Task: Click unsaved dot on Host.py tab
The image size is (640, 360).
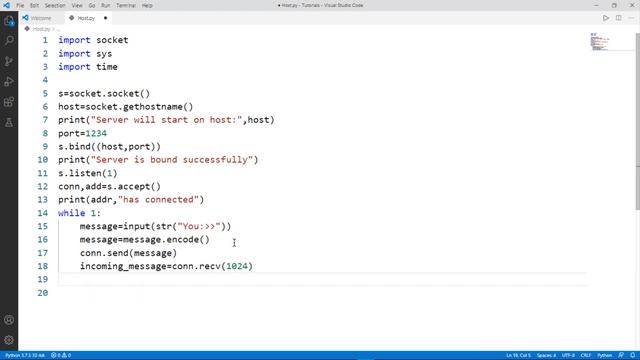Action: click(105, 18)
